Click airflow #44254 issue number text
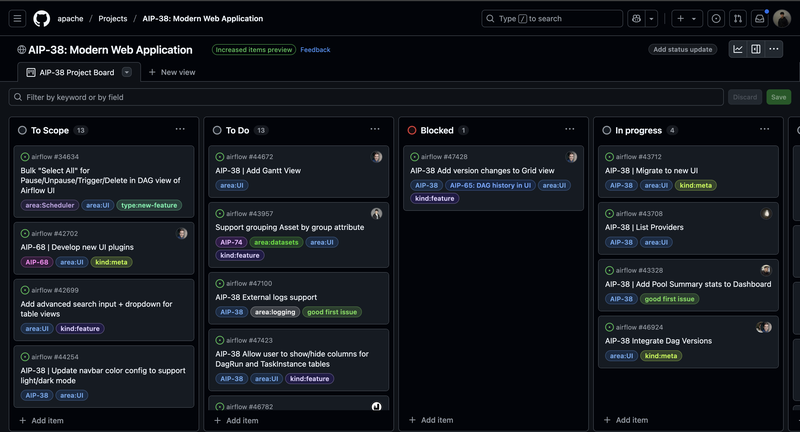This screenshot has height=432, width=800. click(x=55, y=357)
